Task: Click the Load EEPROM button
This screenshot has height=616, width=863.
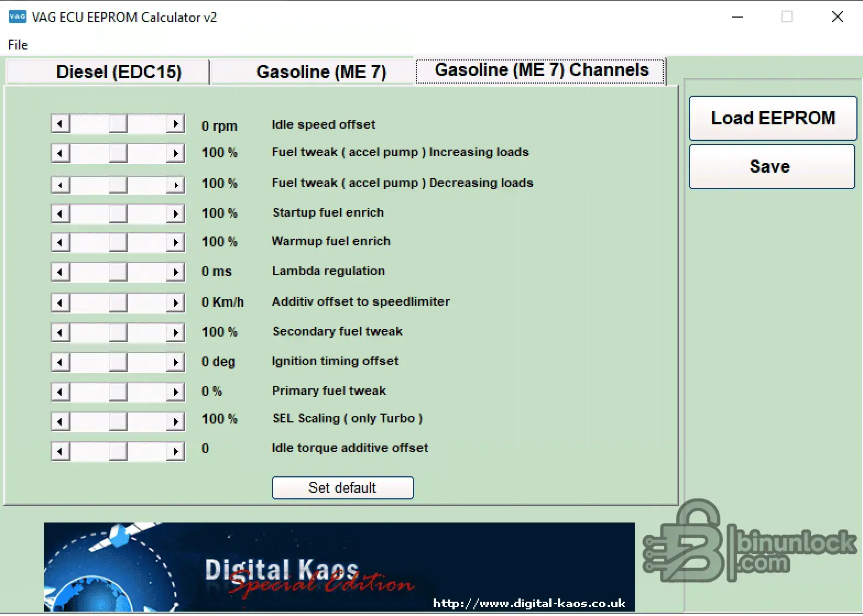Action: pyautogui.click(x=773, y=118)
